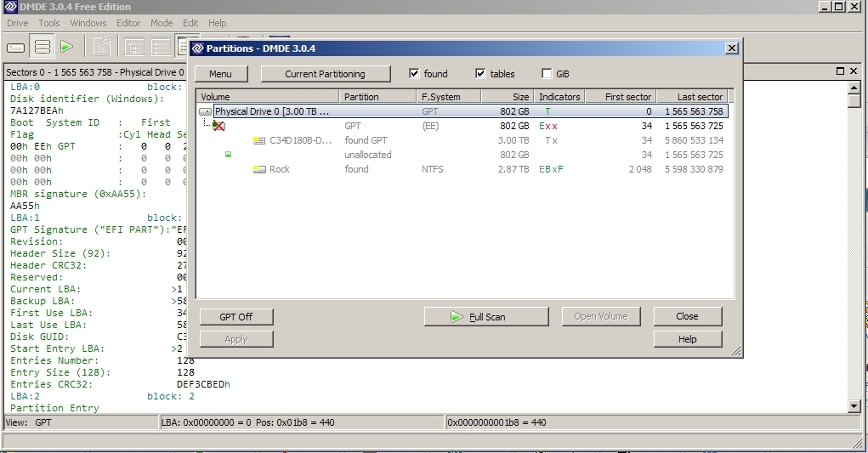Click last sector value 5 598 330 879
Image resolution: width=868 pixels, height=453 pixels.
pyautogui.click(x=694, y=169)
